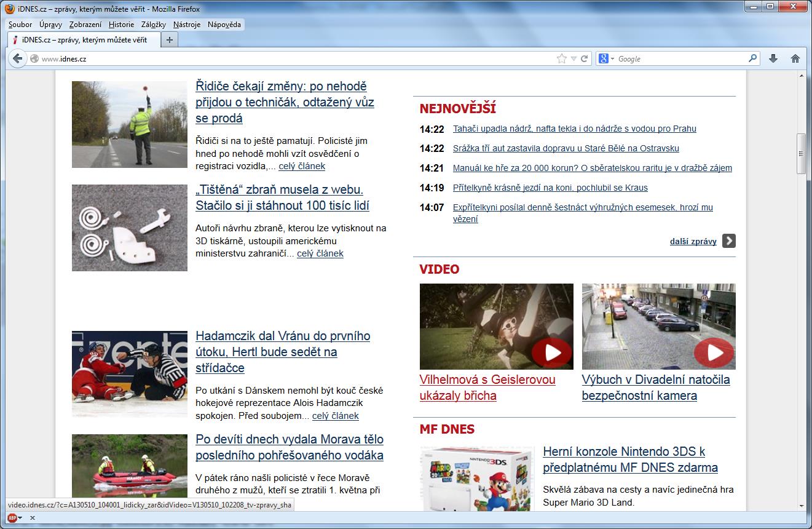This screenshot has width=812, height=529.
Task: Open the URL history dropdown arrow
Action: coord(574,59)
